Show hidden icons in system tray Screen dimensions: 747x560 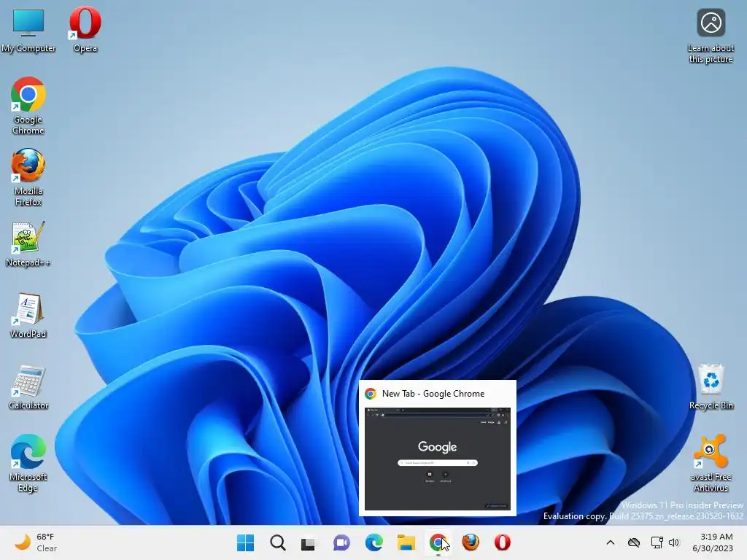611,542
